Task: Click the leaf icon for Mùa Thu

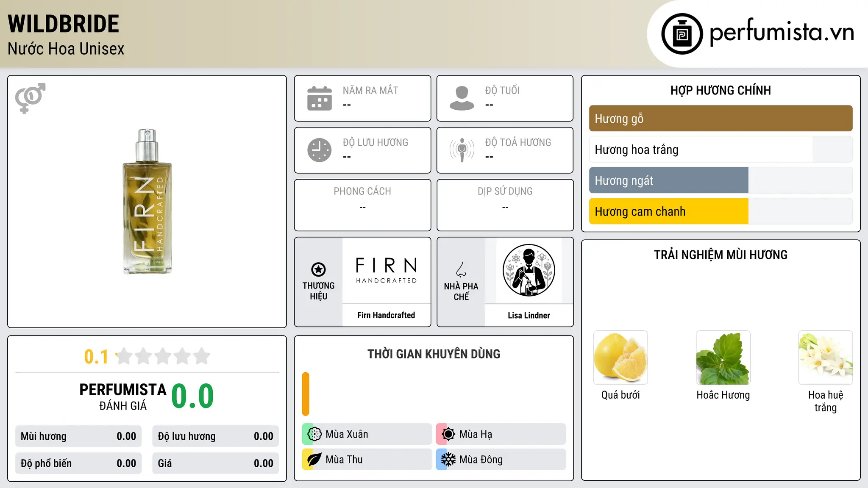Action: coord(314,459)
